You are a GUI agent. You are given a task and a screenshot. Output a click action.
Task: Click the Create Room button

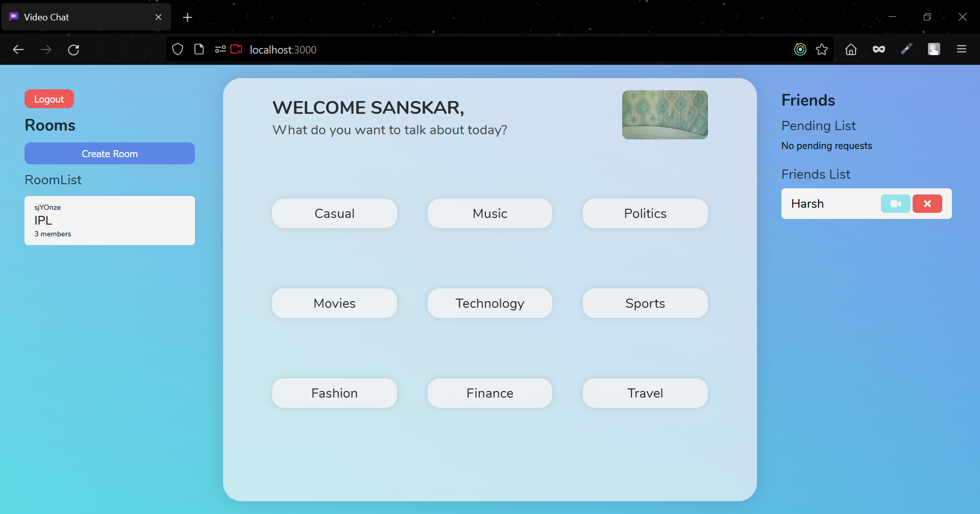click(x=110, y=154)
